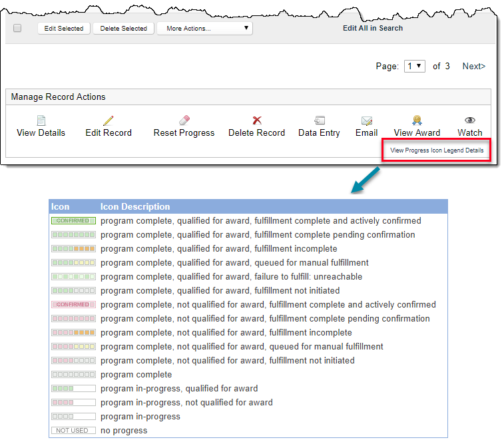Click the Edit Record pencil icon
Screen dimensions: 504x444
[109, 120]
